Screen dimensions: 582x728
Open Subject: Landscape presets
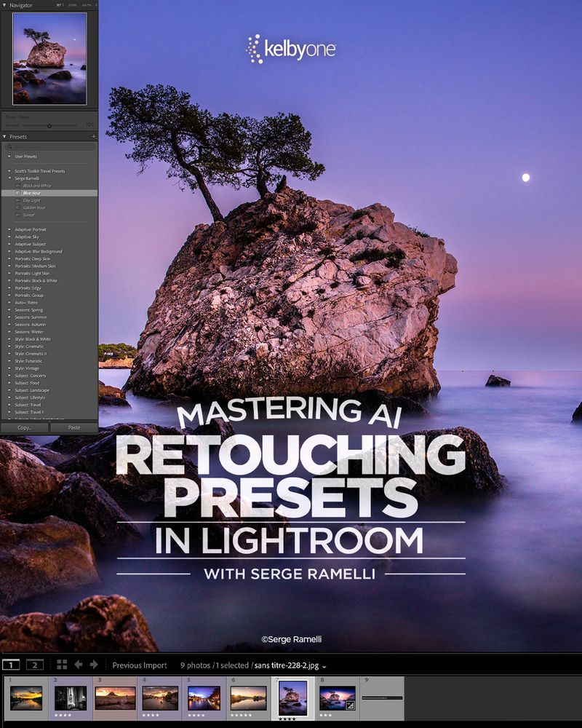(31, 390)
